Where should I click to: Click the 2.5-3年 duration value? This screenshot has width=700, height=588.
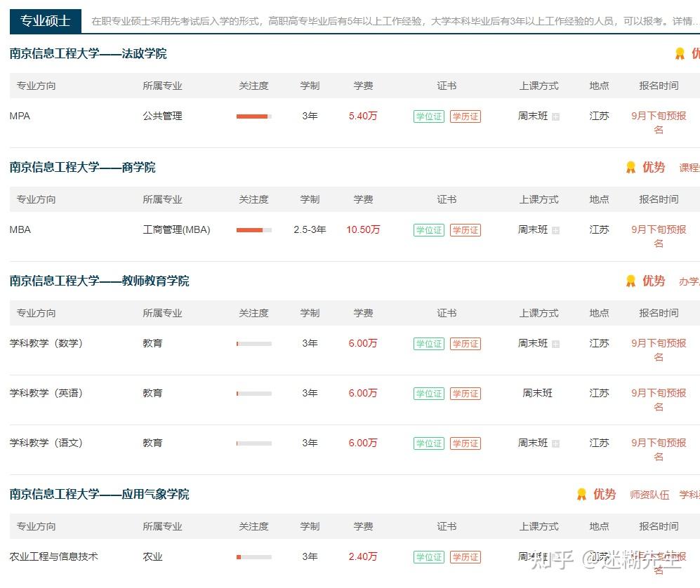(310, 229)
